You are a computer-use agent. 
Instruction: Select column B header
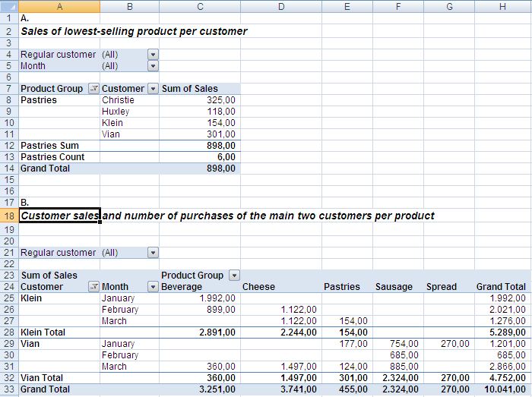(x=130, y=6)
